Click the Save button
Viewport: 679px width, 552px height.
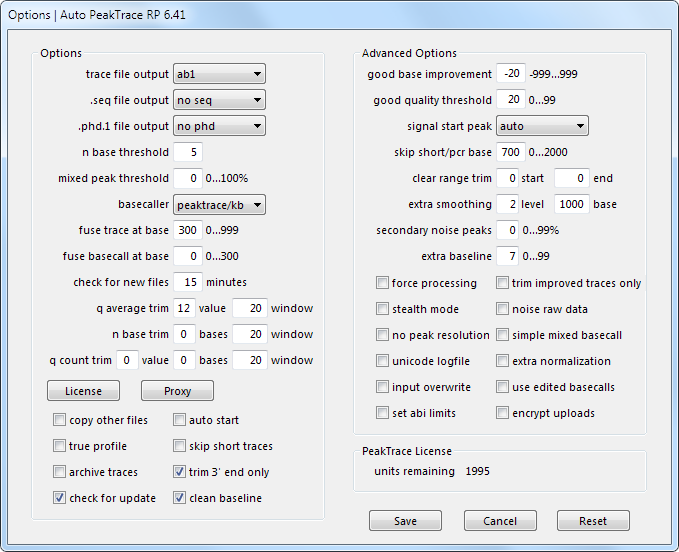(405, 520)
